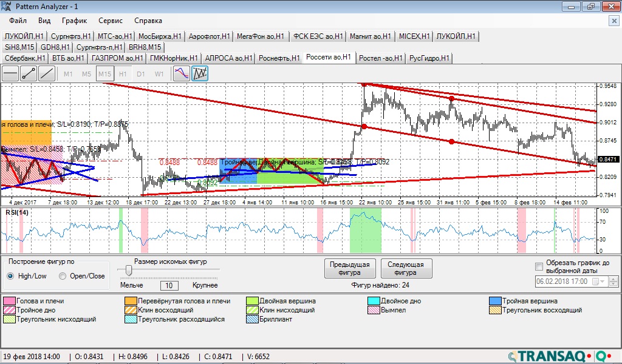The width and height of the screenshot is (622, 364).
Task: Switch to the Сургнфгз,H1 tab
Action: point(71,36)
